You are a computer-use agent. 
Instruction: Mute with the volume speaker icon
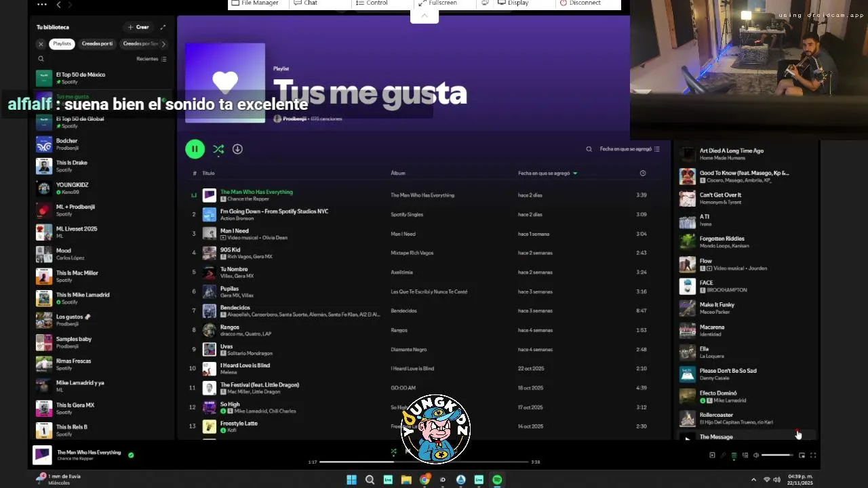(756, 455)
